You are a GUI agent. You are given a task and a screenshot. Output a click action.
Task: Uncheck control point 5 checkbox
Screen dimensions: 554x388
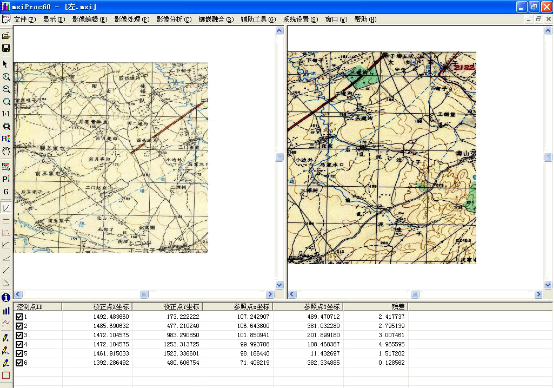pos(19,353)
